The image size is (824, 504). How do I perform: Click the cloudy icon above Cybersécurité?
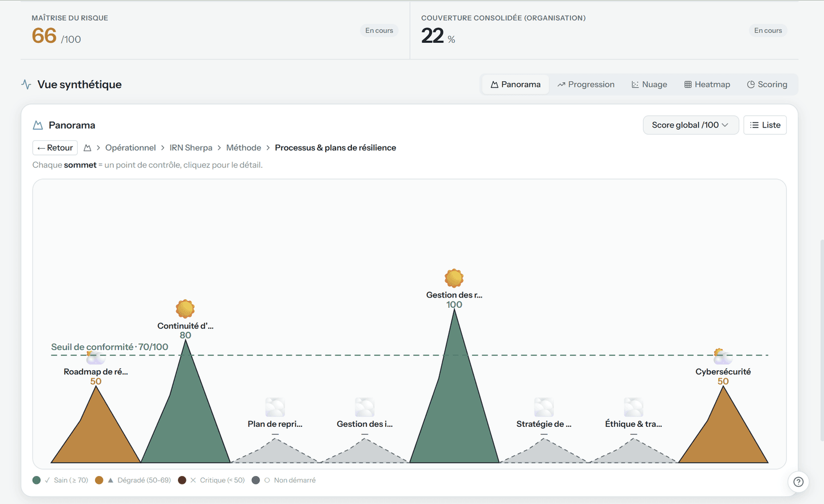(723, 356)
